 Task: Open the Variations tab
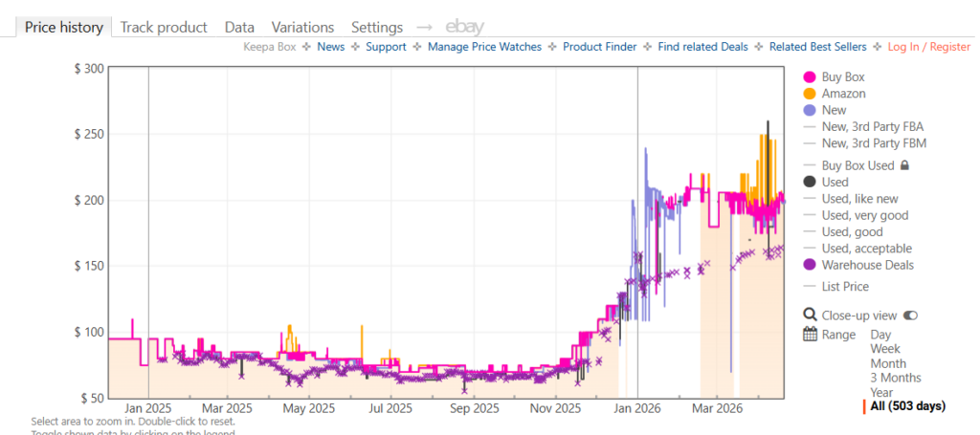click(x=302, y=28)
